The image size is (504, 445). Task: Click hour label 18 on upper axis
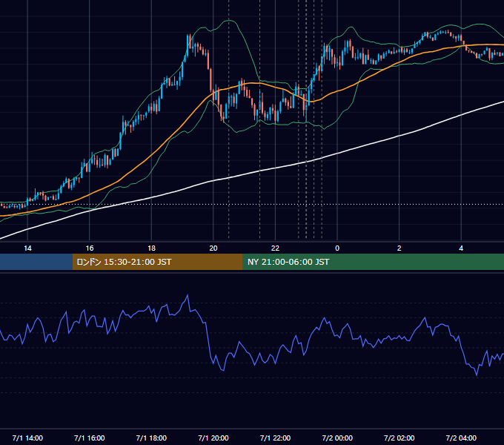(151, 248)
